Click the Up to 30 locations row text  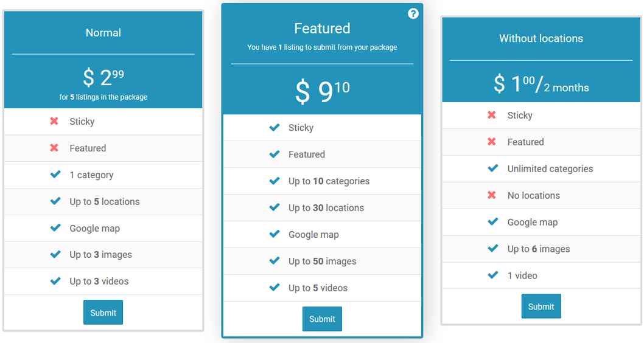tap(326, 208)
